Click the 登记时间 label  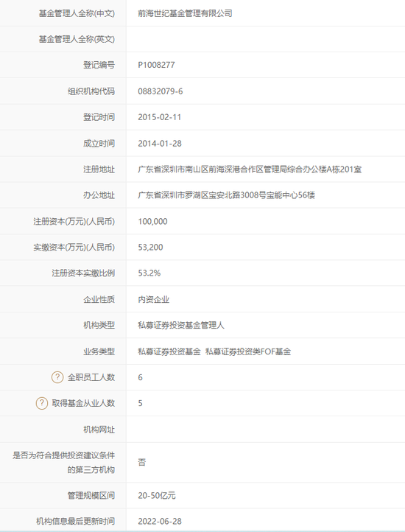tap(99, 117)
